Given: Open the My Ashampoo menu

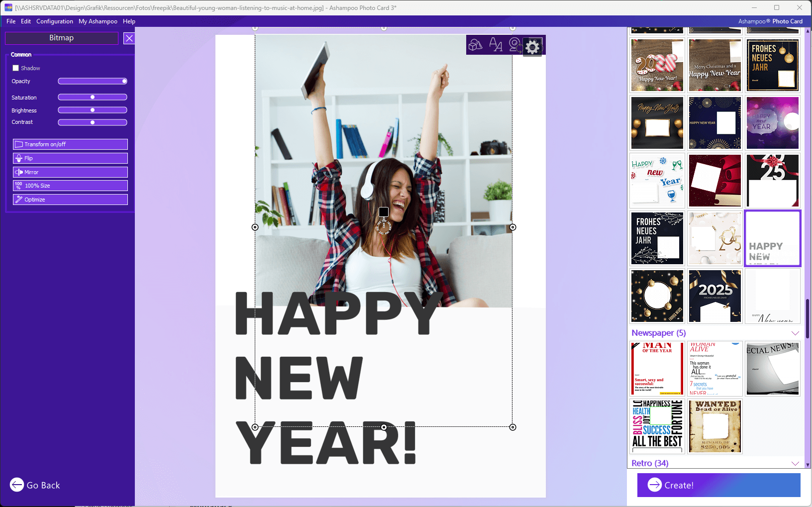Looking at the screenshot, I should [x=98, y=21].
